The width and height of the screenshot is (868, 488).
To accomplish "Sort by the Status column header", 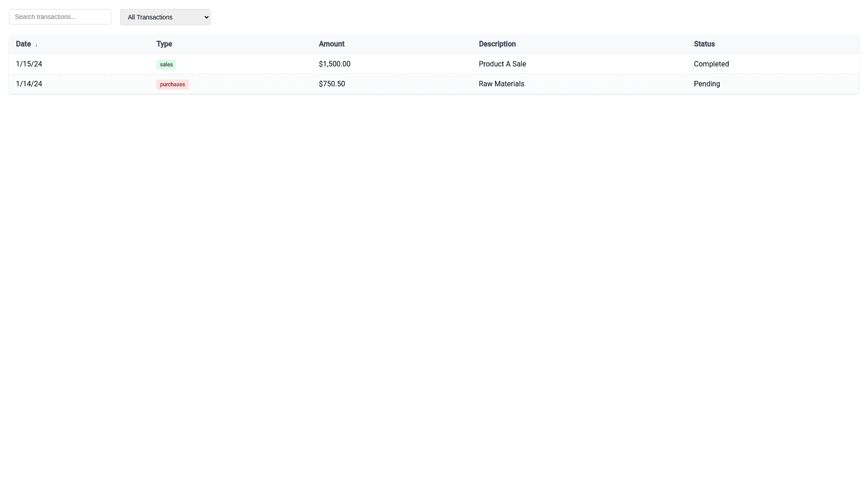I will [704, 44].
